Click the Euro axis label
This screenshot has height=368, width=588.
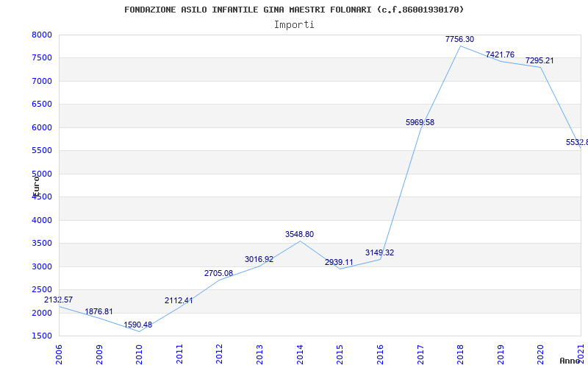click(x=36, y=186)
